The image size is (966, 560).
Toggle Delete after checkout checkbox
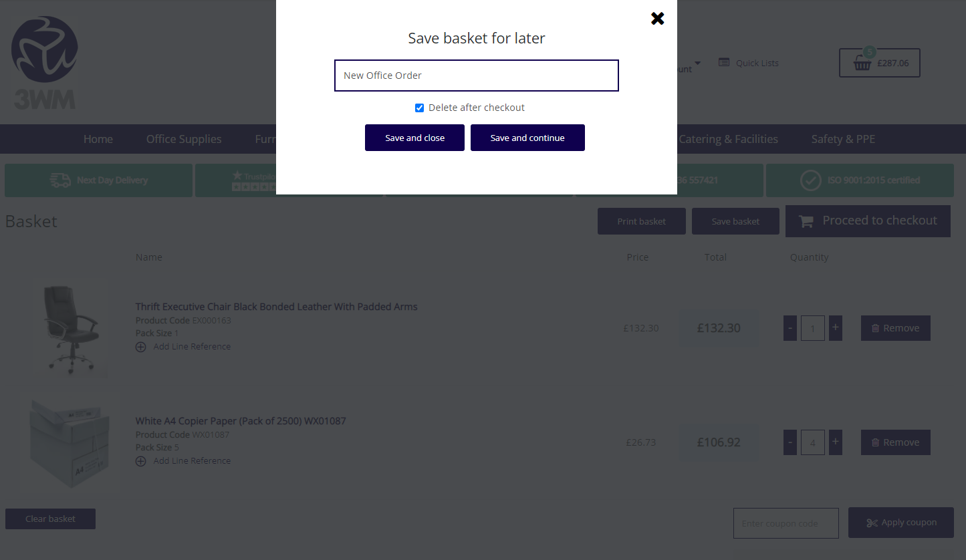pos(419,108)
